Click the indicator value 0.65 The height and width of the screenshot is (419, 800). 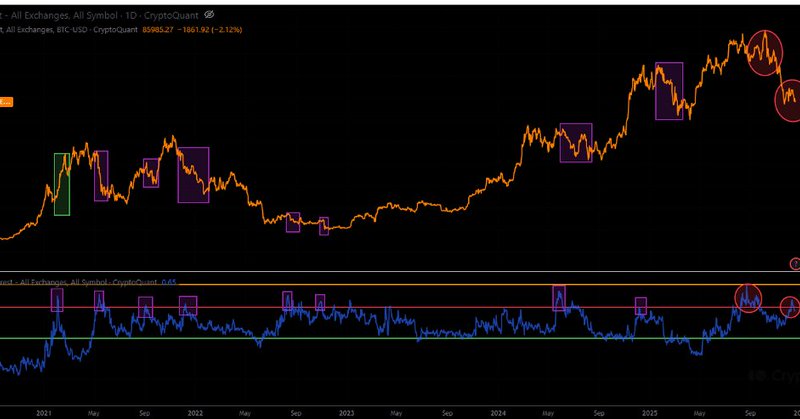[169, 282]
